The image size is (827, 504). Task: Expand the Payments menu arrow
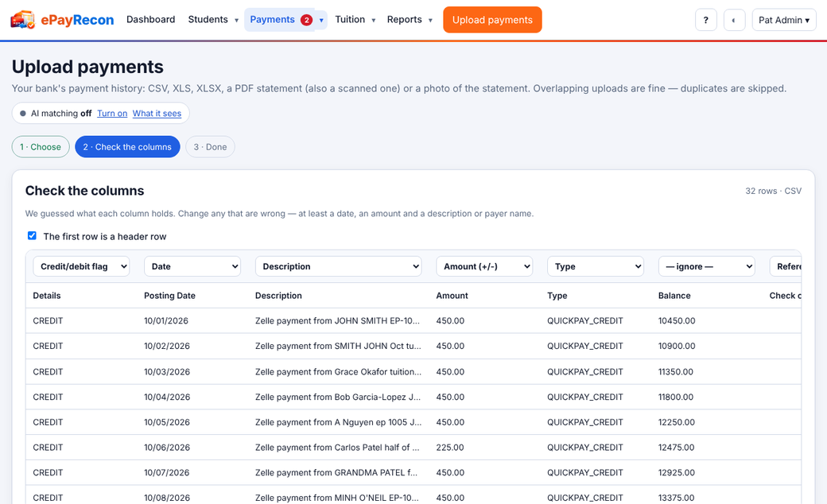pos(321,20)
